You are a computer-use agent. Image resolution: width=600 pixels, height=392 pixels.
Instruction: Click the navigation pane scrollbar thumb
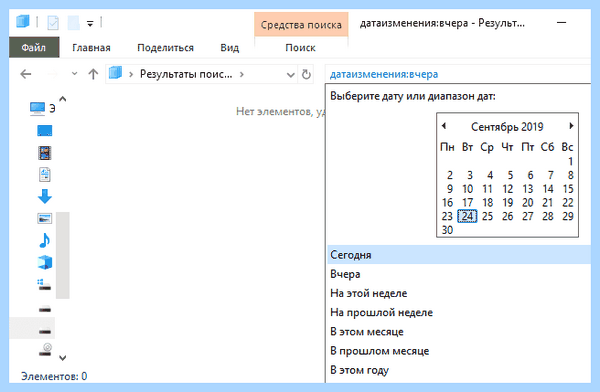(63, 255)
